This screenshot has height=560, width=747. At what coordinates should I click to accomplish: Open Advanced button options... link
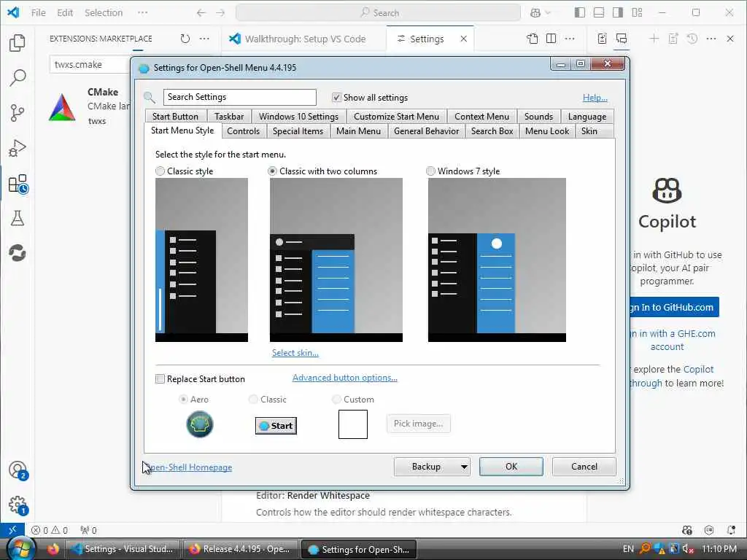pos(345,378)
